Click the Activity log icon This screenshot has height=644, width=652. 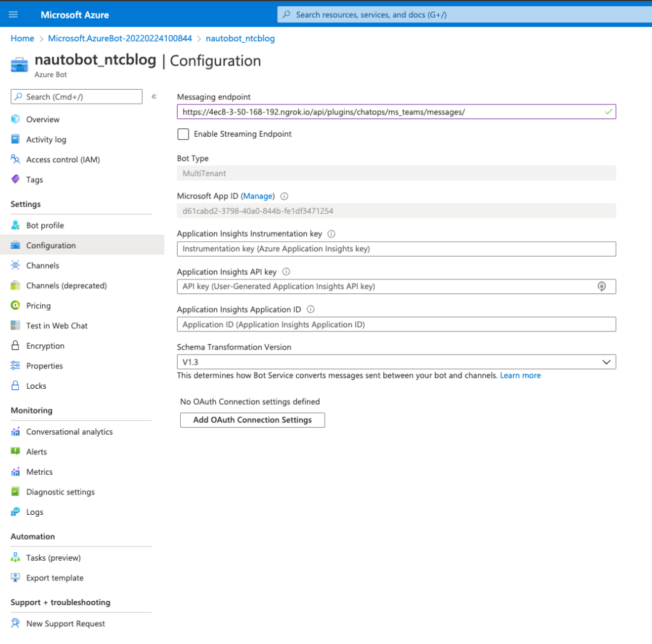coord(15,139)
